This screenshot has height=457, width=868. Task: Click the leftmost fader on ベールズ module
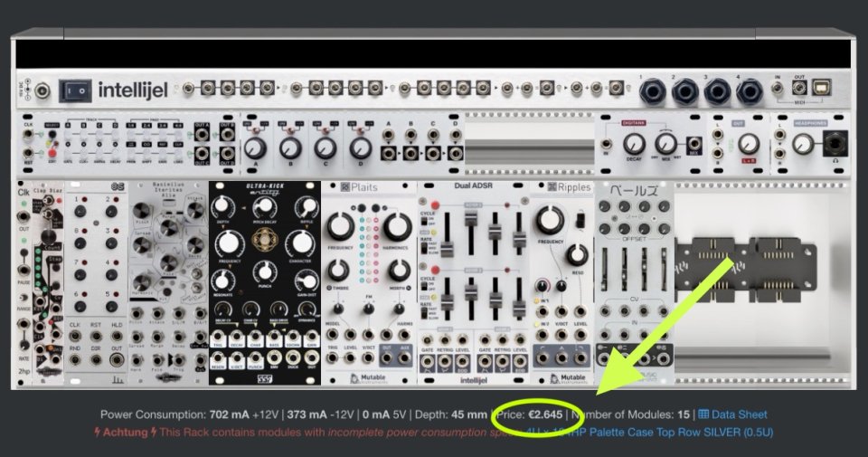606,271
